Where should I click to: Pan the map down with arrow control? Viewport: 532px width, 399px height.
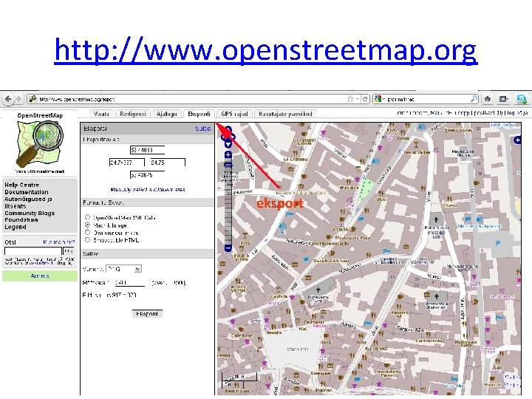click(x=228, y=144)
